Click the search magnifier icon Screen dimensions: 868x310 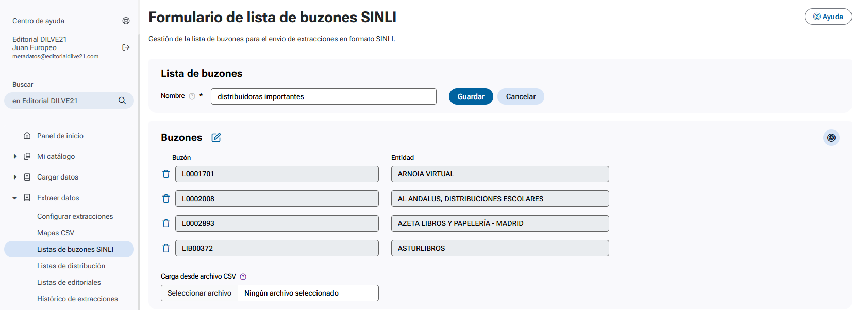point(122,101)
